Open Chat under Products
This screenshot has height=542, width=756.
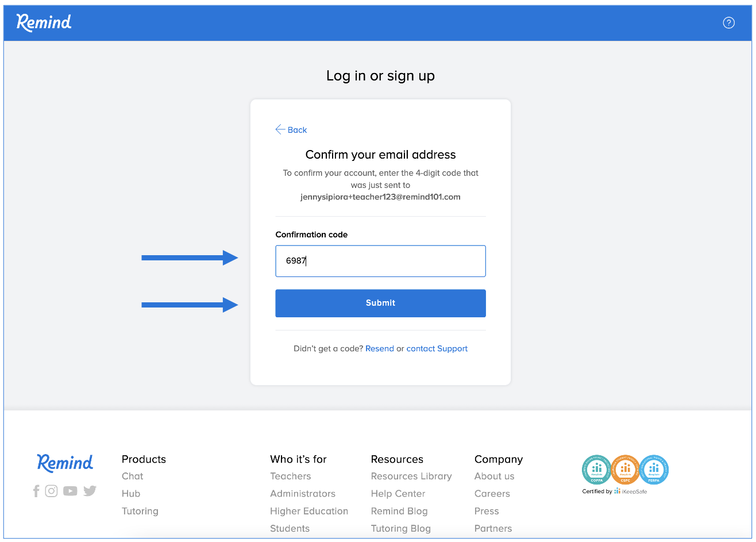click(133, 476)
